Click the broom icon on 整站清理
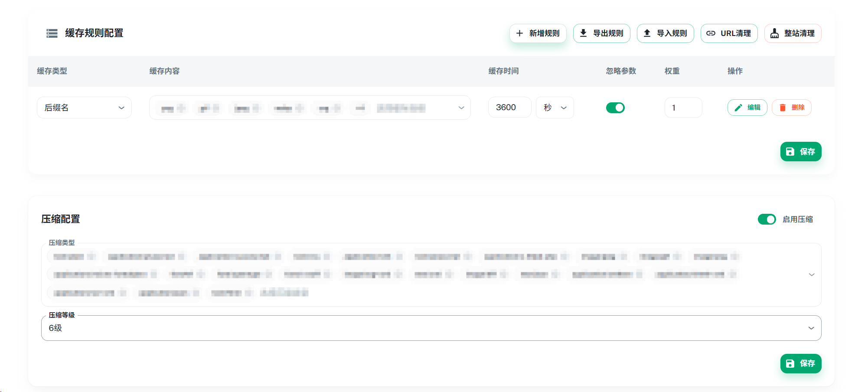The width and height of the screenshot is (868, 392). point(774,33)
